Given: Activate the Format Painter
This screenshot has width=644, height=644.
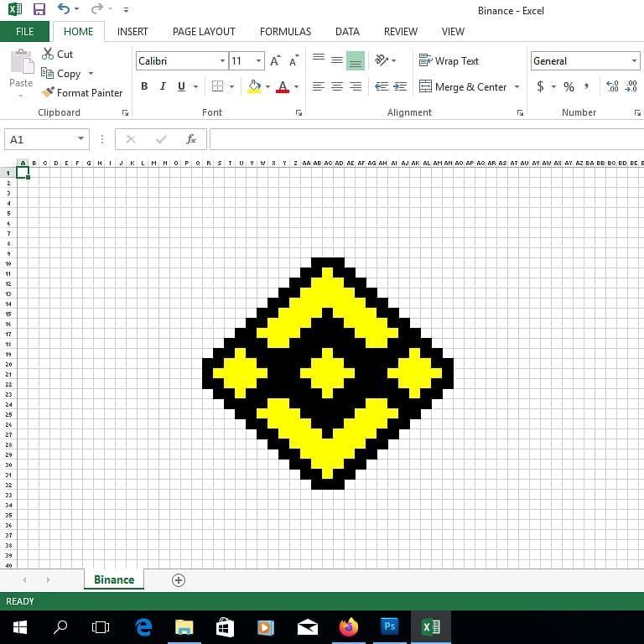Looking at the screenshot, I should tap(81, 92).
